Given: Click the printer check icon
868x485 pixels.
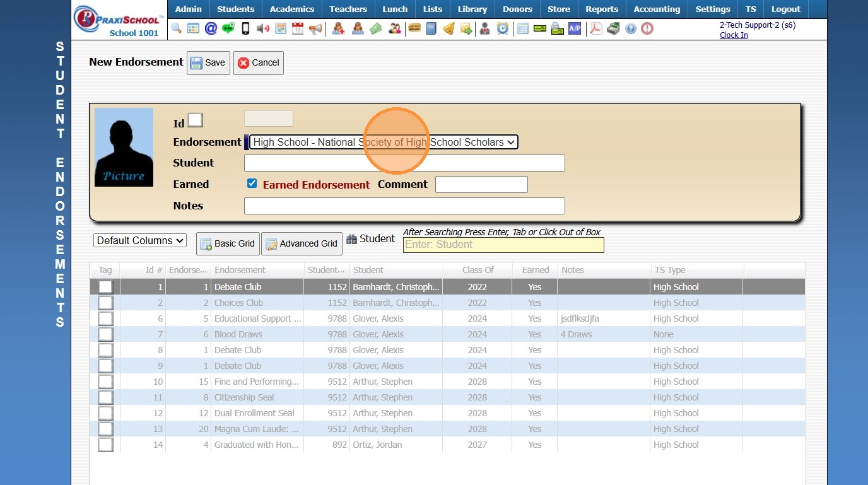Looking at the screenshot, I should 557,28.
